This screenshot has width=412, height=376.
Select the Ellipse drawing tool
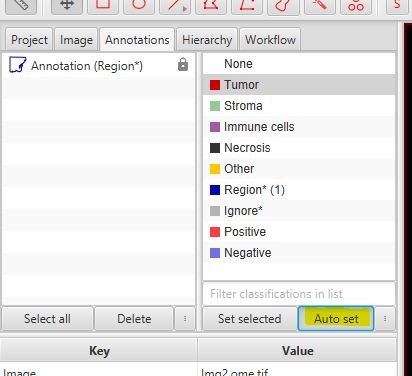pyautogui.click(x=139, y=6)
